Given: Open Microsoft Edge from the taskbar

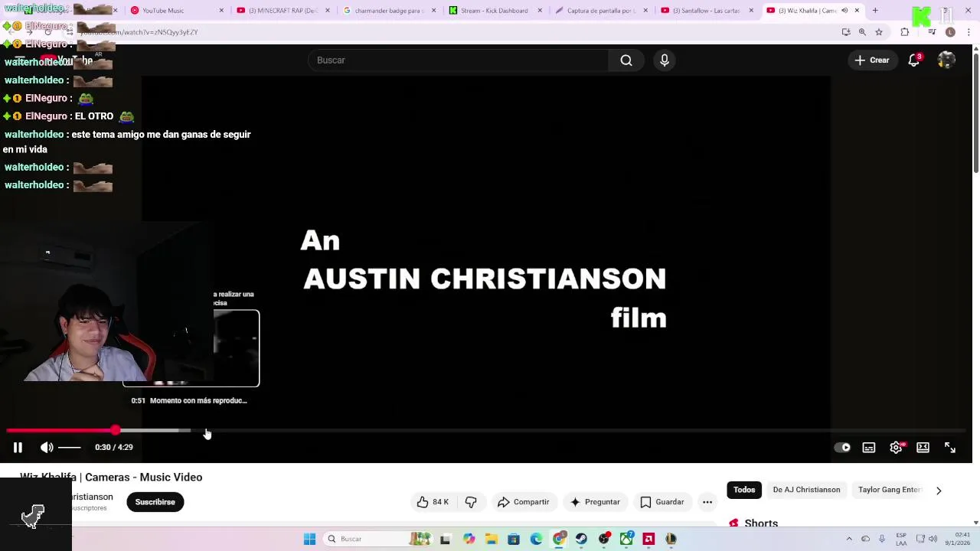Looking at the screenshot, I should pyautogui.click(x=536, y=539).
